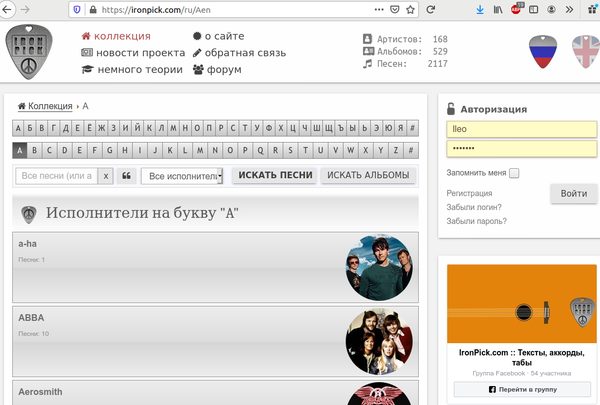Screen dimensions: 600x405
Task: Expand browser toolbar overflow chevron
Action: click(569, 10)
